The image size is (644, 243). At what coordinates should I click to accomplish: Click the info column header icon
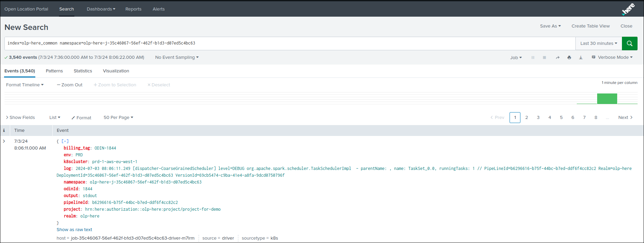point(4,130)
